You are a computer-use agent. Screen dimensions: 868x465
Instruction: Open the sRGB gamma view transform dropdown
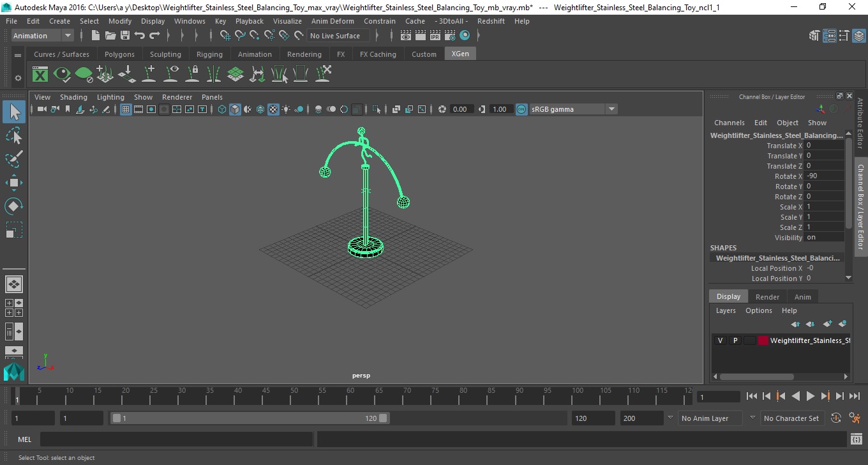click(573, 109)
